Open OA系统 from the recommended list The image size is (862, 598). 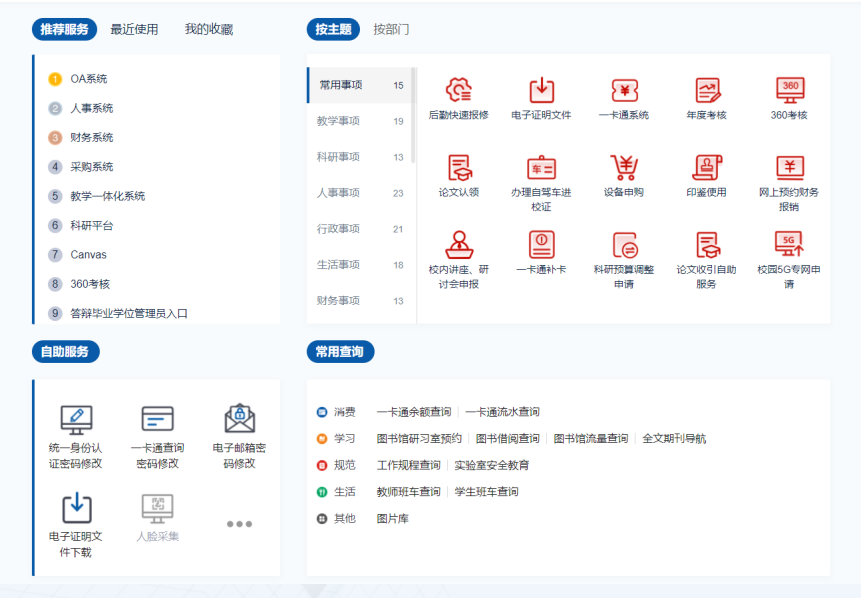tap(89, 79)
